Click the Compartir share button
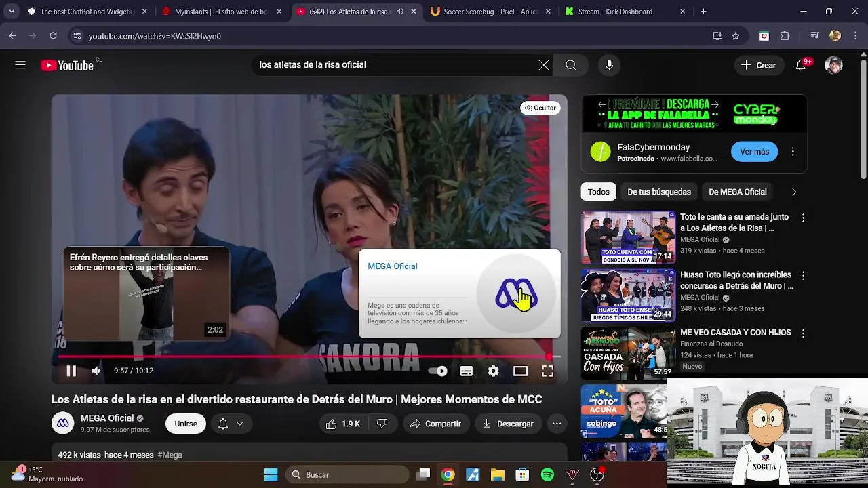Viewport: 868px width, 488px height. [435, 424]
